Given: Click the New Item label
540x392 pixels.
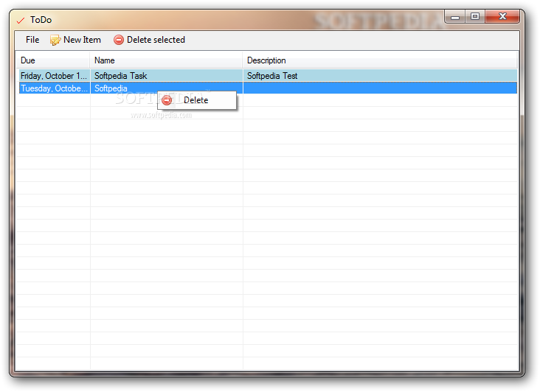Looking at the screenshot, I should (x=82, y=40).
